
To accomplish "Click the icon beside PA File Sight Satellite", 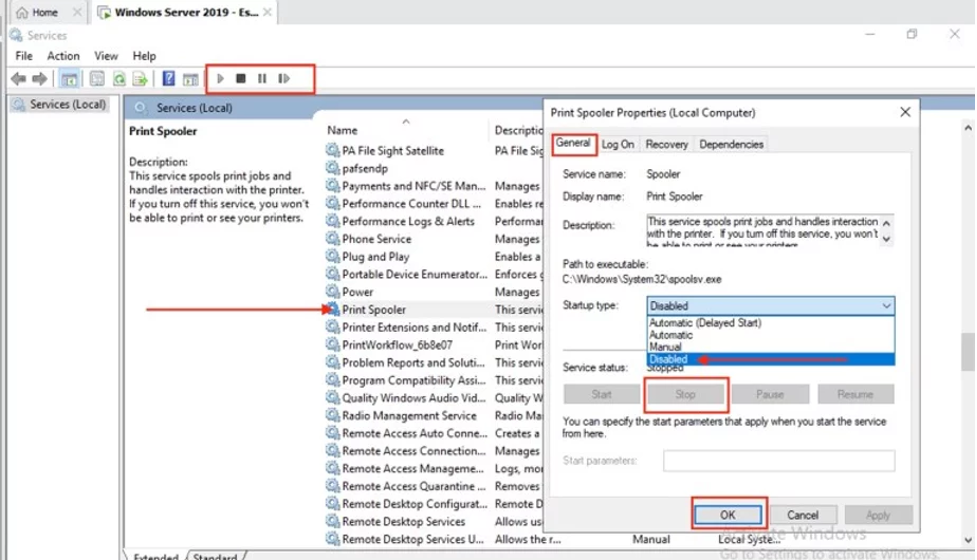I will [x=333, y=150].
